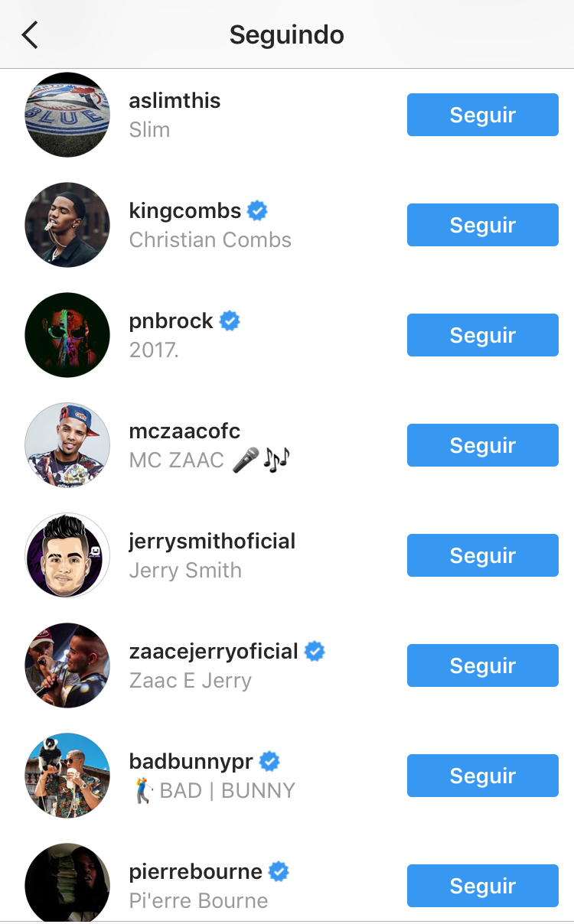574x924 pixels.
Task: Hit Seguir for zaacejerryoficial
Action: coord(482,665)
